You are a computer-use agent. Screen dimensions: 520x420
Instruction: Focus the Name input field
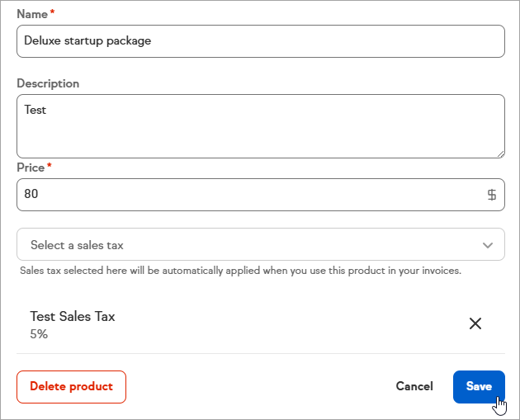point(260,41)
